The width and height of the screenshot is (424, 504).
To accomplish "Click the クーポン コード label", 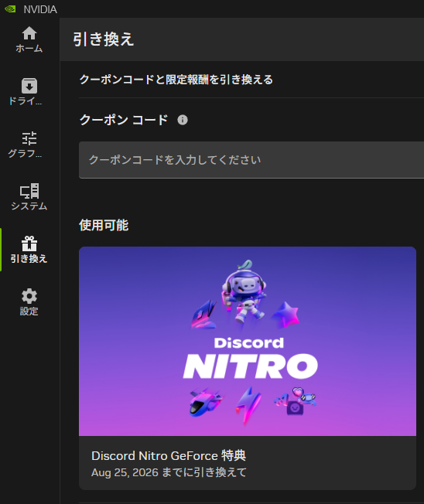I will (124, 120).
